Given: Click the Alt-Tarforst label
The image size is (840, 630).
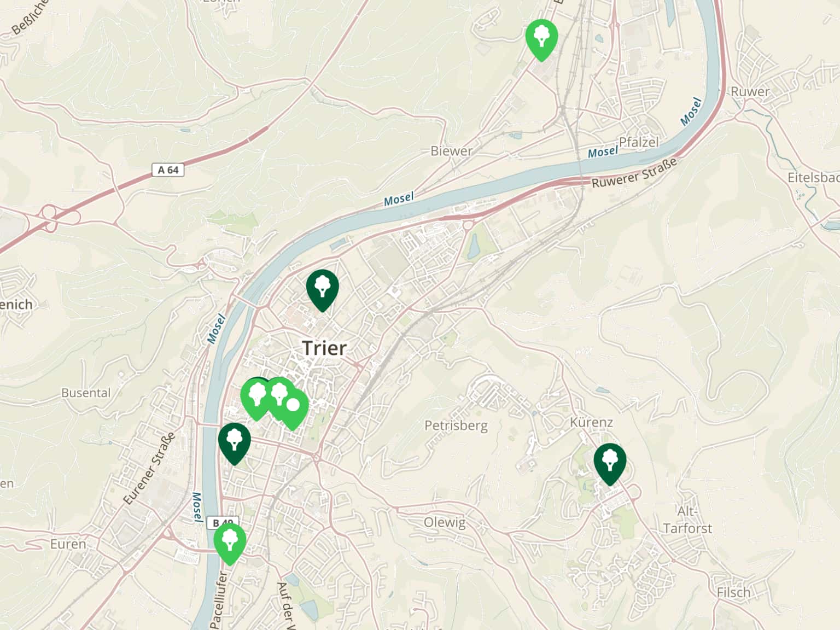Looking at the screenshot, I should click(x=687, y=520).
